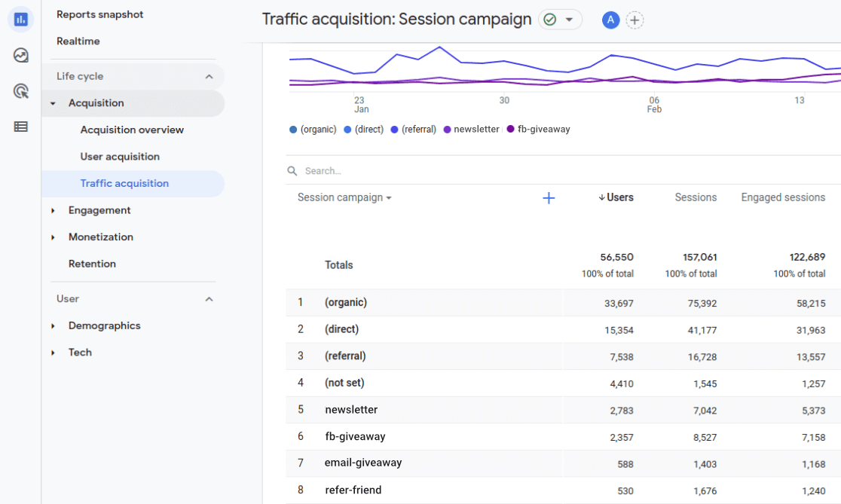Toggle the newsletter series in the chart legend
The height and width of the screenshot is (504, 841).
[471, 129]
